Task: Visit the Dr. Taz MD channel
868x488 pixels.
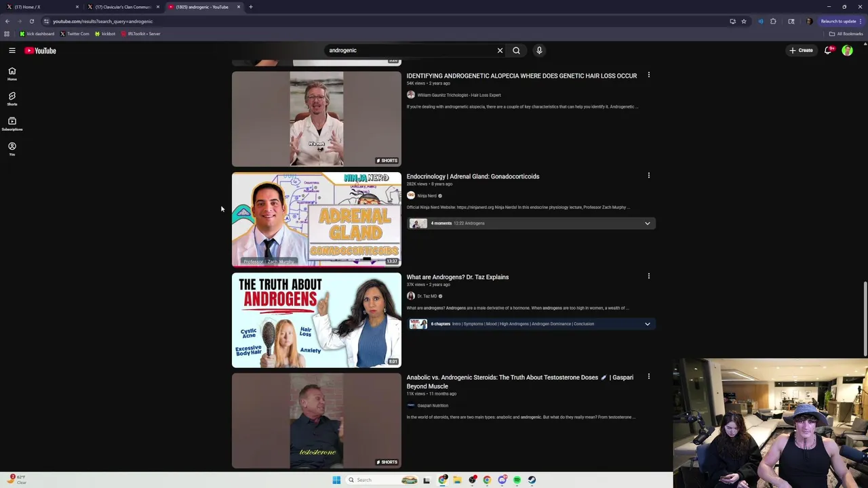Action: click(x=427, y=296)
